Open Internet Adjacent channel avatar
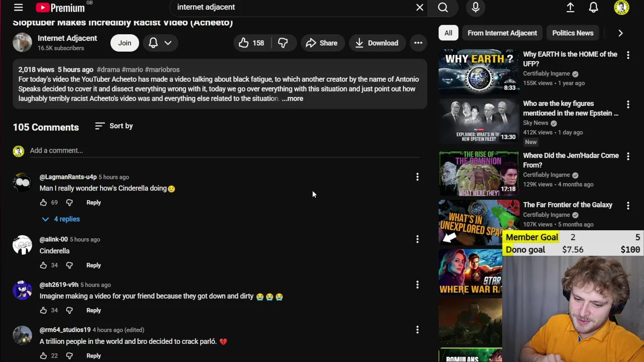 point(22,43)
